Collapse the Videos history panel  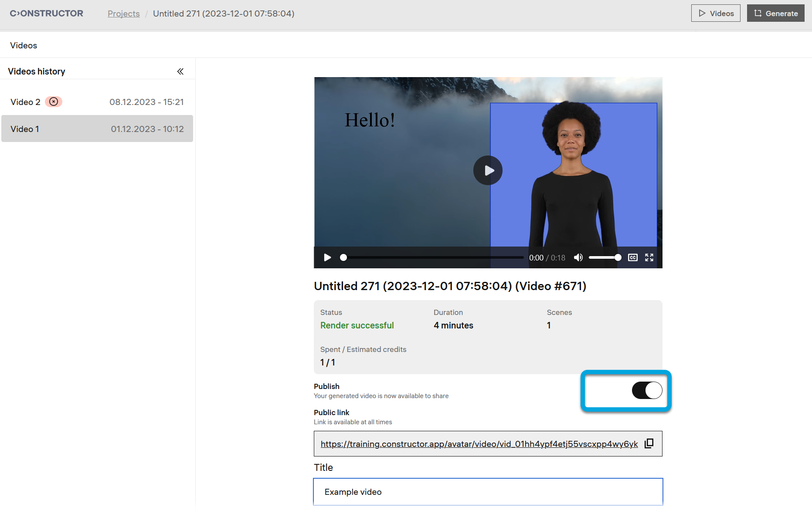(180, 71)
